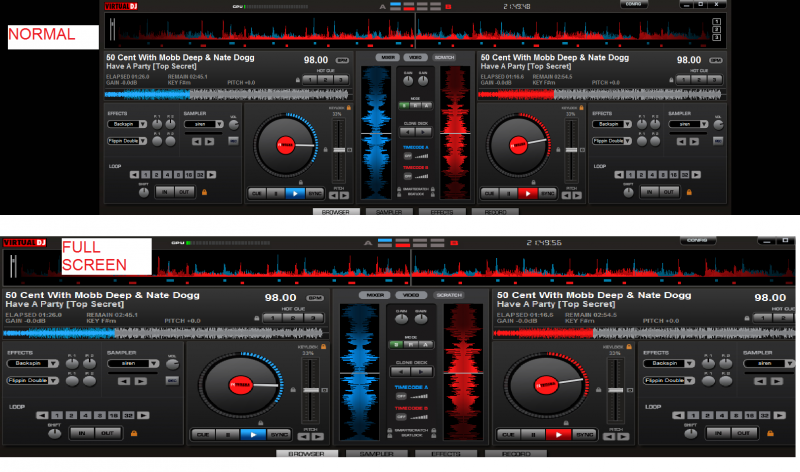Click the right deck SYNC button in the normal window
The height and width of the screenshot is (472, 800).
coord(547,193)
